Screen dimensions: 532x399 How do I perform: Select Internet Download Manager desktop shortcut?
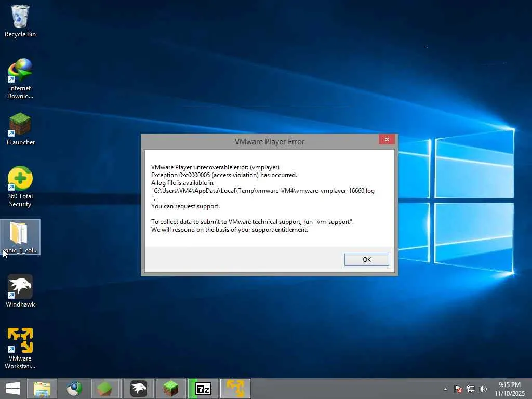coord(20,79)
